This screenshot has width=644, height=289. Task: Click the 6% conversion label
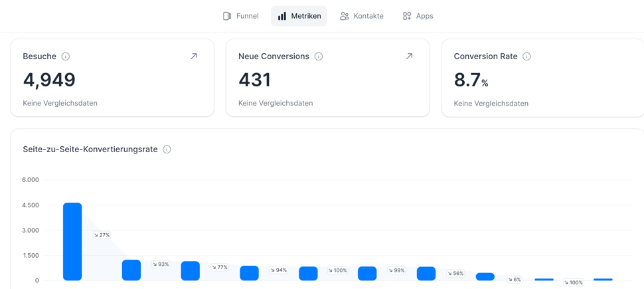(x=515, y=280)
